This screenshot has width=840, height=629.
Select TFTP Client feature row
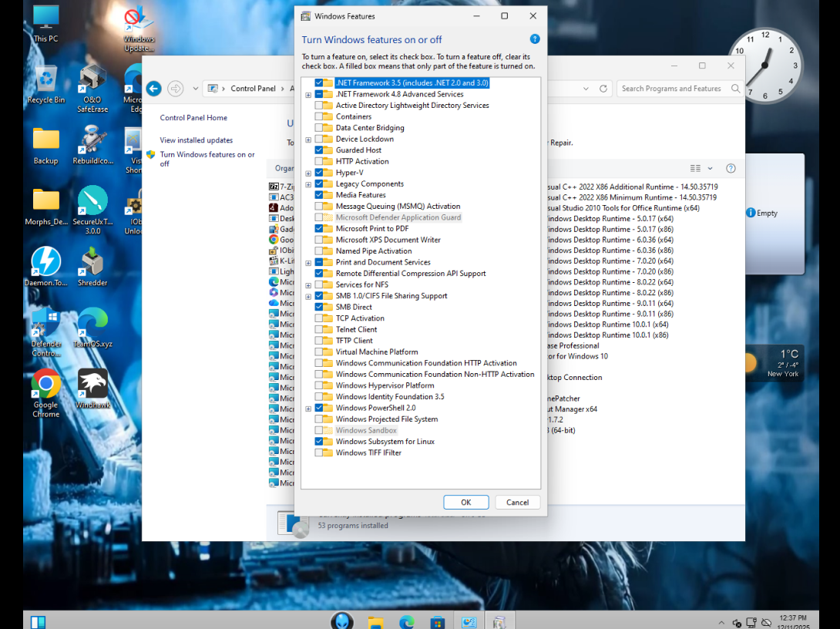click(354, 340)
